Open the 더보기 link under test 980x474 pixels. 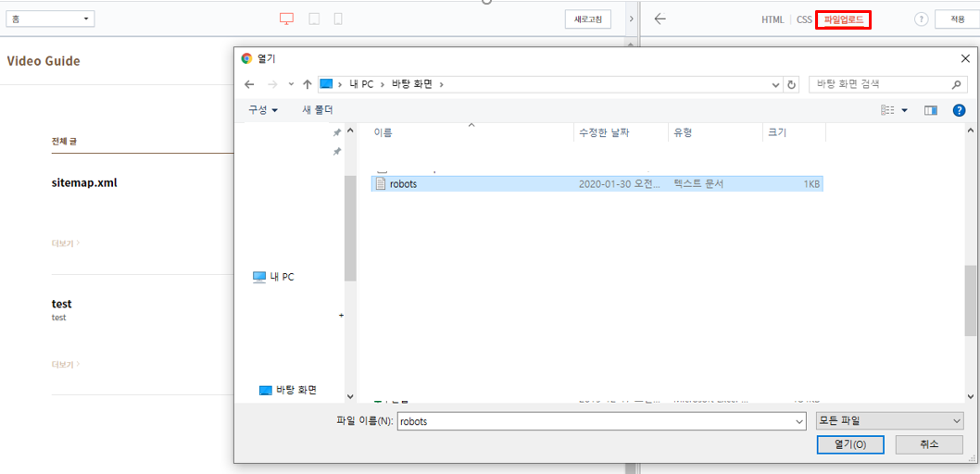65,364
